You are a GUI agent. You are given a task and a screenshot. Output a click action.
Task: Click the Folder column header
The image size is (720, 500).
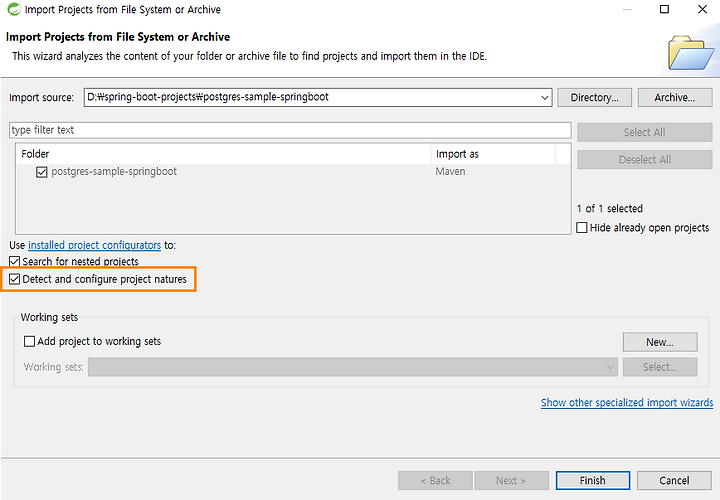(x=224, y=154)
